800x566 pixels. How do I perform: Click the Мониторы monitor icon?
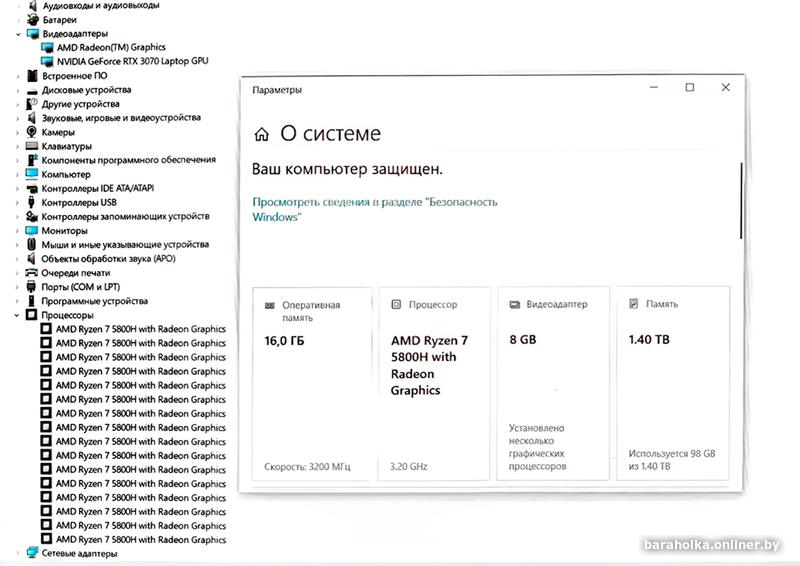click(x=32, y=230)
